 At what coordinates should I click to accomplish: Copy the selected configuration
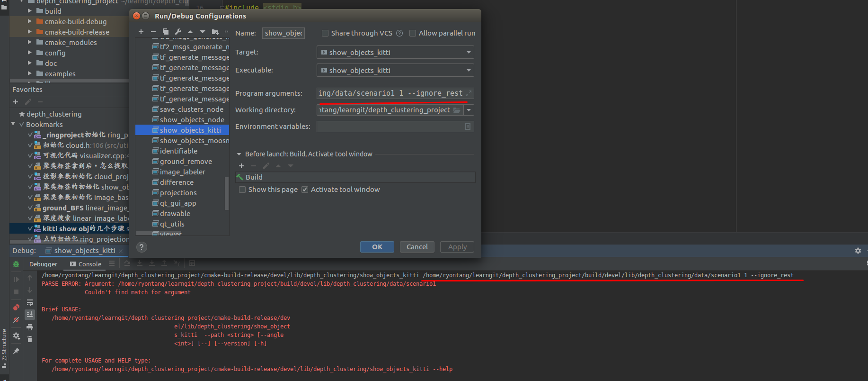coord(166,32)
